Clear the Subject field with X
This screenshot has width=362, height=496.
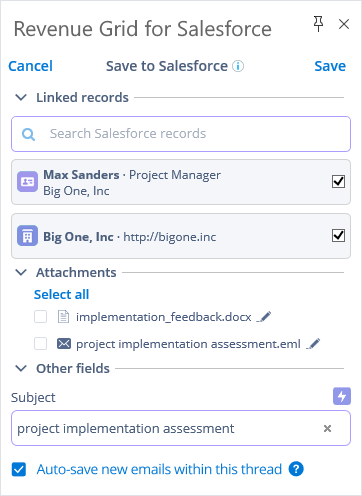point(327,428)
